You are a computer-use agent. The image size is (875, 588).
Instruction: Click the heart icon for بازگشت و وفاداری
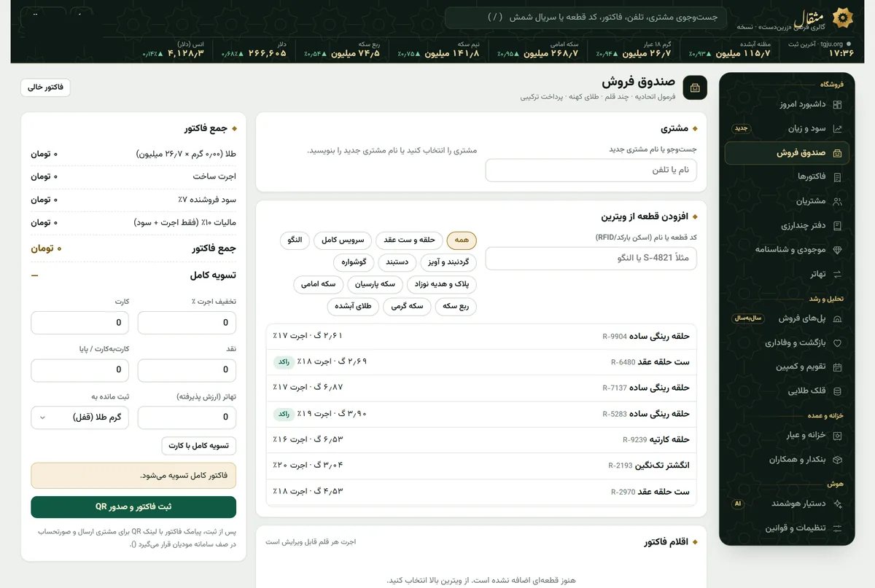click(837, 342)
